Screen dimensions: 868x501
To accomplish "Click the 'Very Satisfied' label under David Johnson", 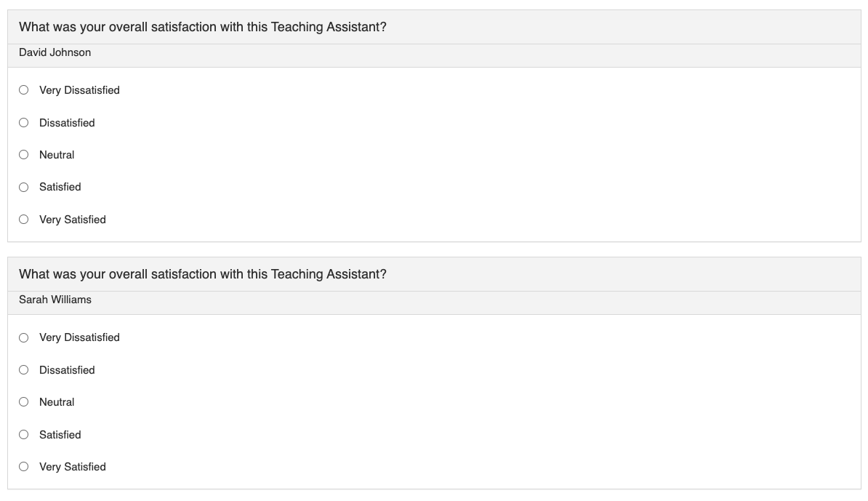I will click(73, 220).
